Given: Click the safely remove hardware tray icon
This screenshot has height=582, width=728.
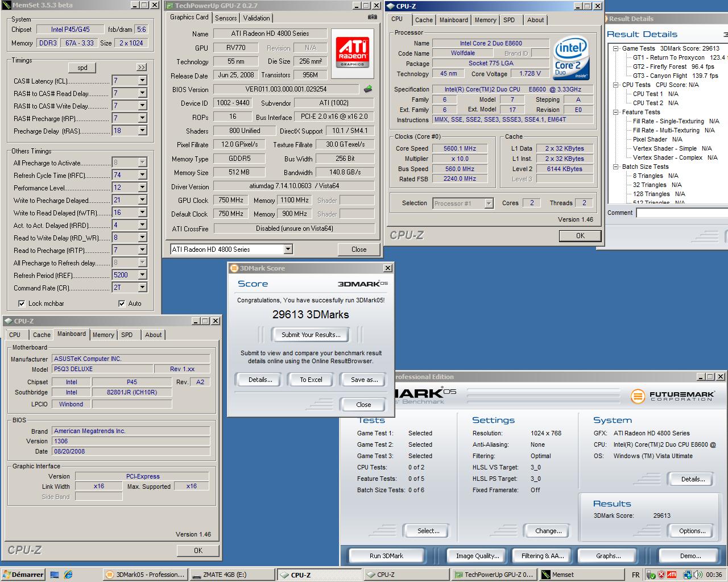Looking at the screenshot, I should tap(652, 575).
